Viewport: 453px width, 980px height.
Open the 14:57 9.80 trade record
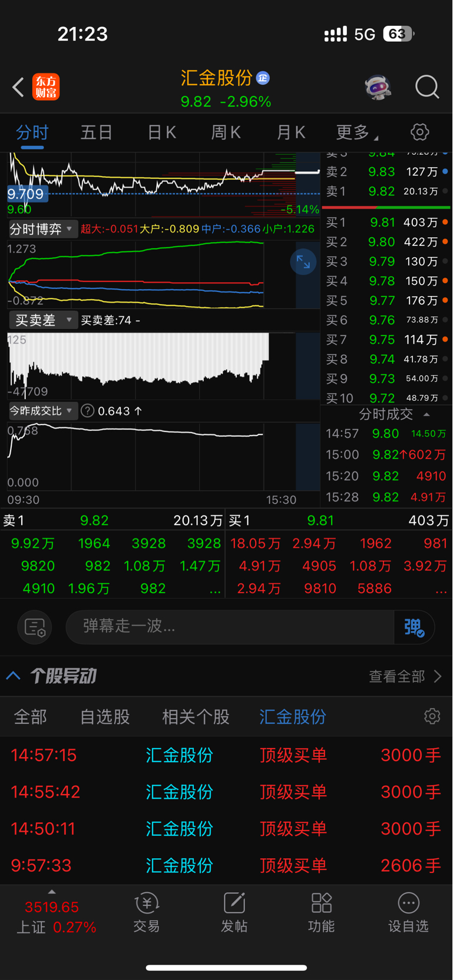387,434
